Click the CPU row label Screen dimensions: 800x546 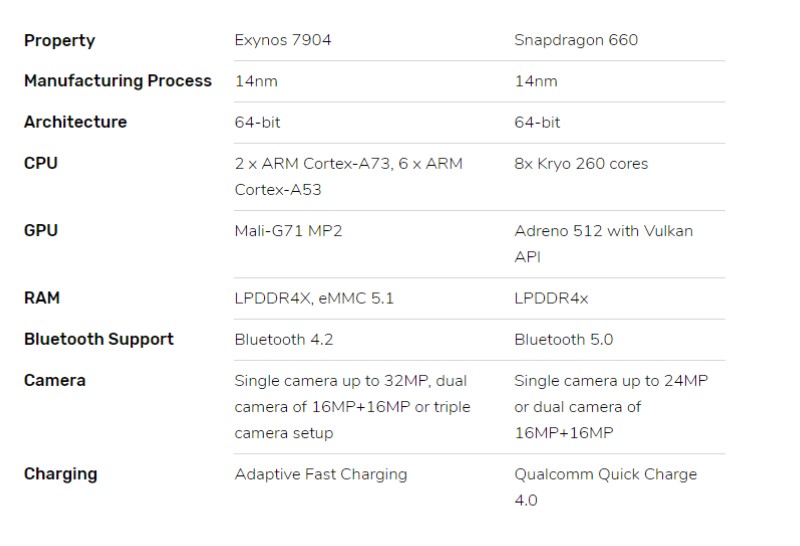tap(41, 163)
